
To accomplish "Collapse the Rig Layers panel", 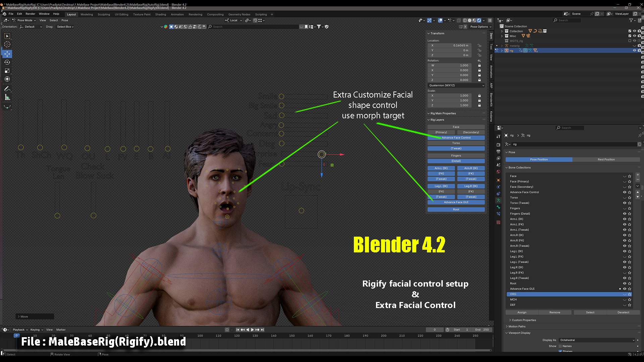I will (x=437, y=120).
